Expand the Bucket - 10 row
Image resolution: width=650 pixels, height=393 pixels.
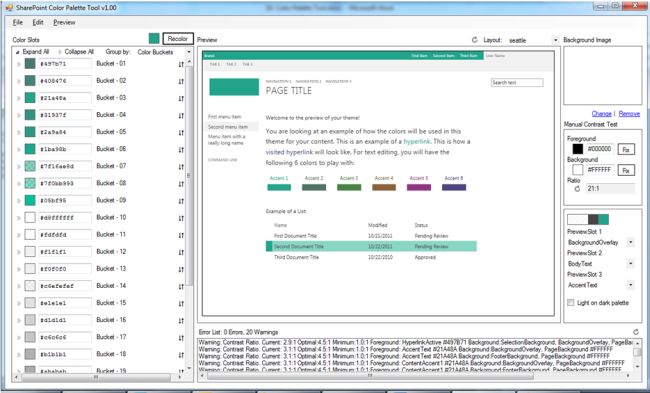[x=19, y=218]
